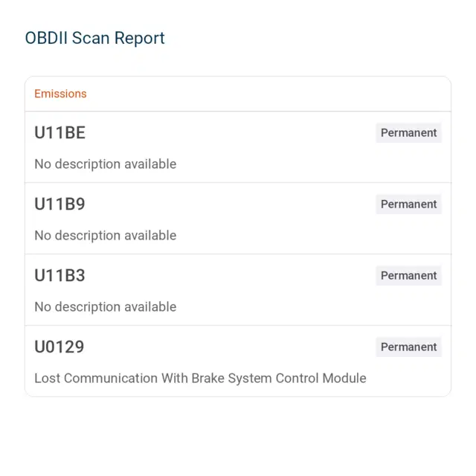Click the phrase Control Module in U0129's description

click(x=321, y=379)
